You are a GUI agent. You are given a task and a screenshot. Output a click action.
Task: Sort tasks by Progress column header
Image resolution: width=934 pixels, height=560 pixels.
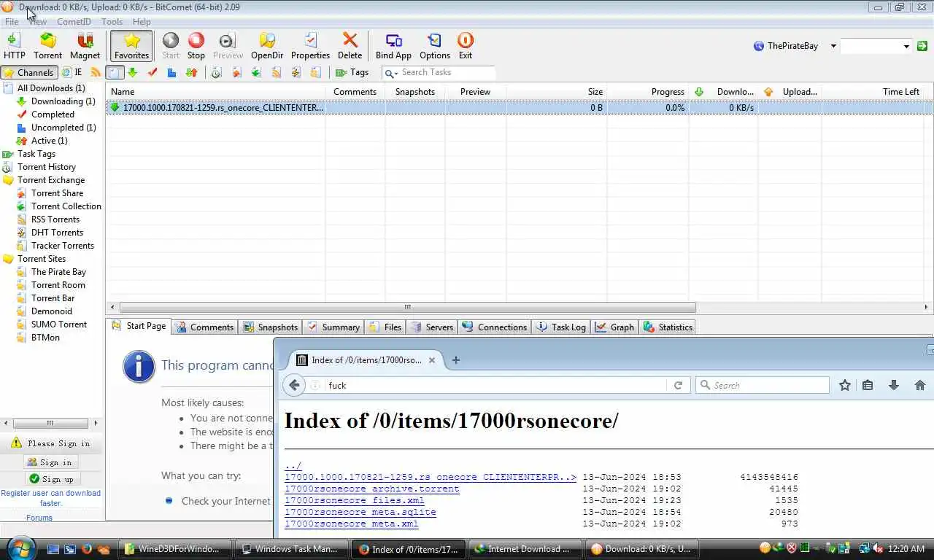pos(648,92)
